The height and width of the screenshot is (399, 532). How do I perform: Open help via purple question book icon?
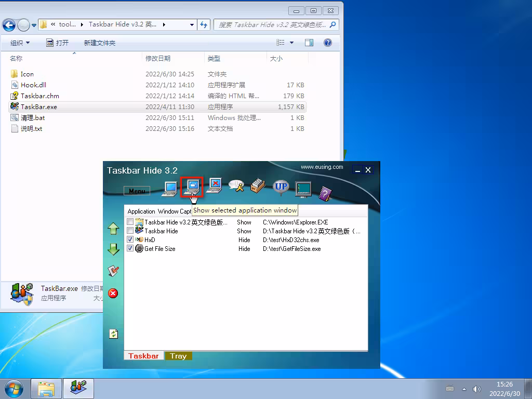point(325,194)
